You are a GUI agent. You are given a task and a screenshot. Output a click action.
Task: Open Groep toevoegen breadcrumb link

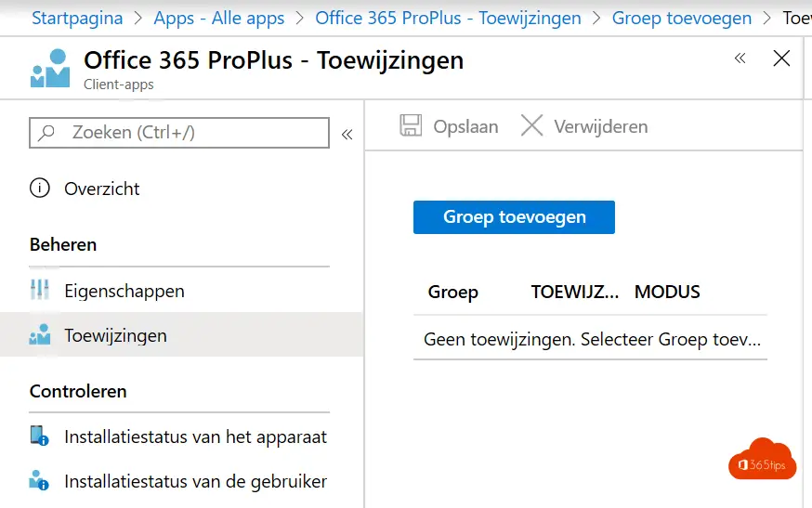[x=682, y=19]
